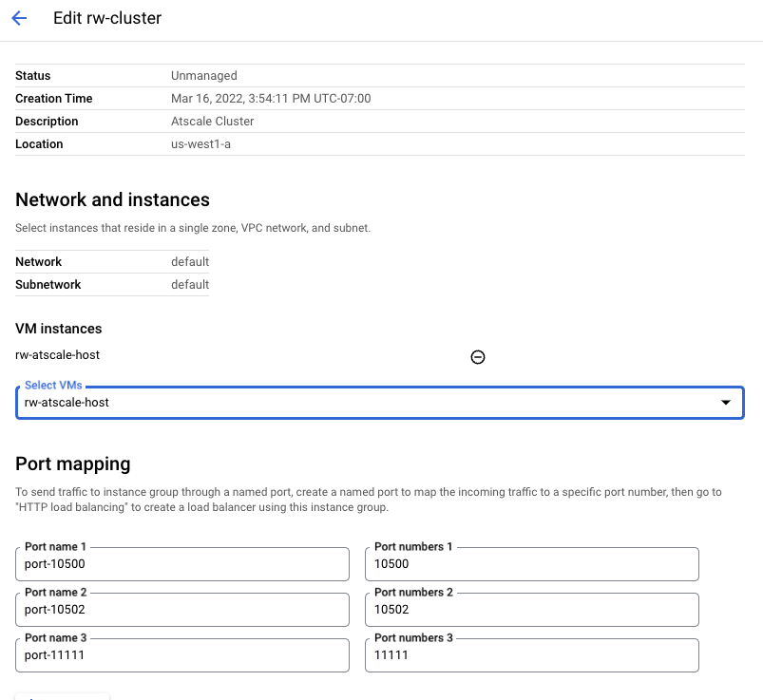Click the Network and instances heading
The height and width of the screenshot is (700, 763).
coord(112,199)
